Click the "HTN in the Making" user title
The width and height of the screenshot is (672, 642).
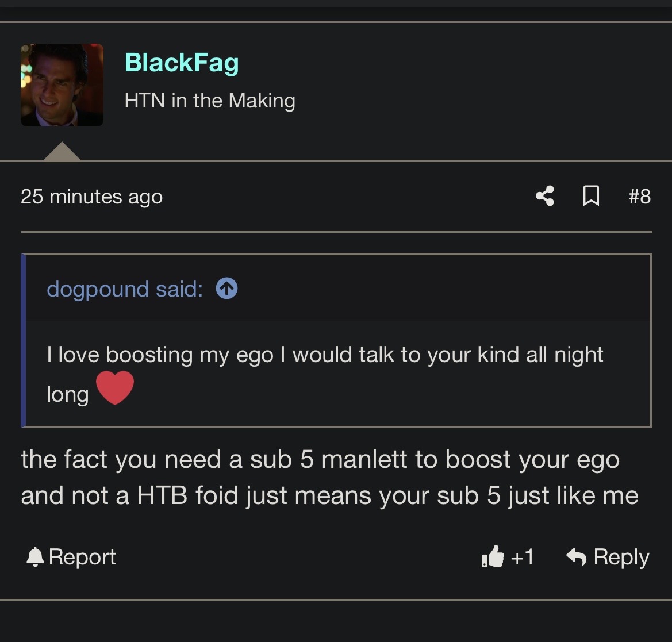point(210,101)
